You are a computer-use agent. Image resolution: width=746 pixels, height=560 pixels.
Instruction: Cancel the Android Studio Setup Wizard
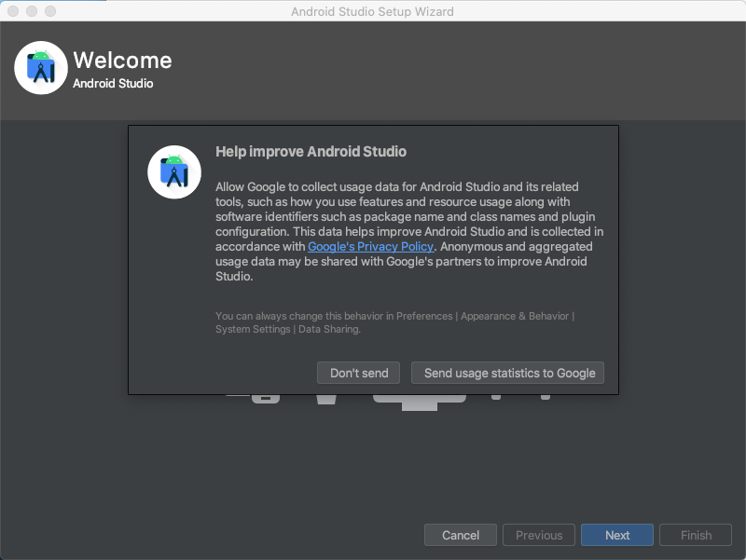461,535
